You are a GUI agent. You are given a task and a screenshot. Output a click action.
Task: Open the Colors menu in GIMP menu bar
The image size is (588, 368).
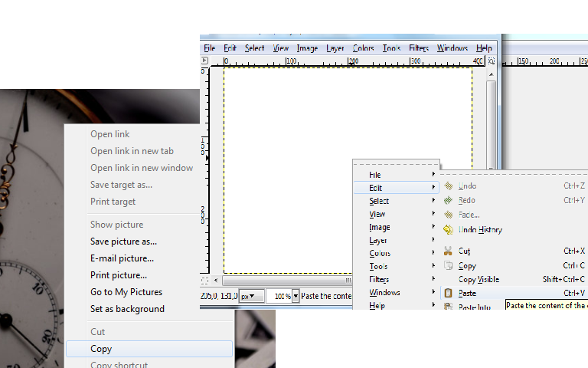point(364,48)
